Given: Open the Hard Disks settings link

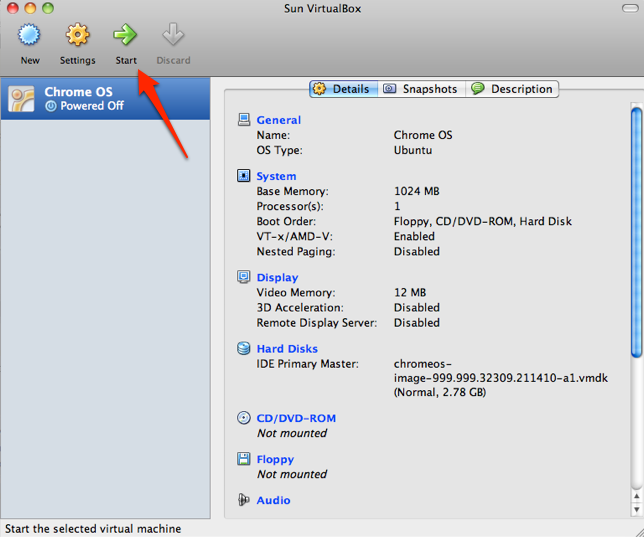Looking at the screenshot, I should coord(287,348).
